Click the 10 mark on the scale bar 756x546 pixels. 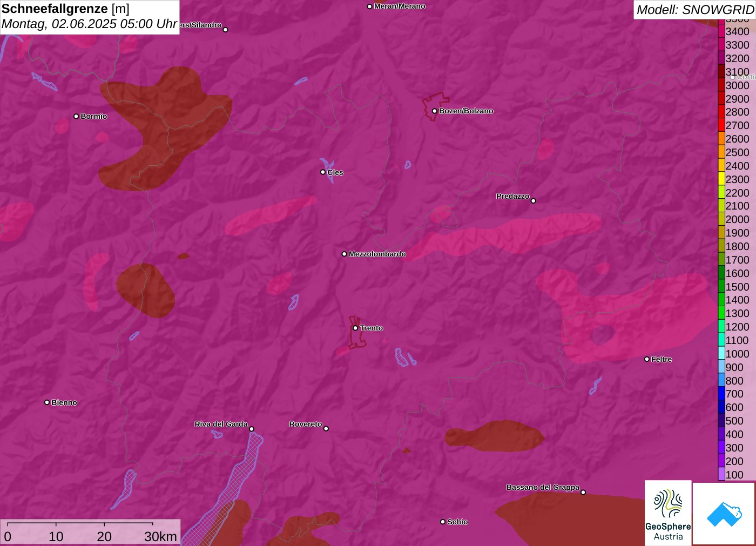click(56, 536)
